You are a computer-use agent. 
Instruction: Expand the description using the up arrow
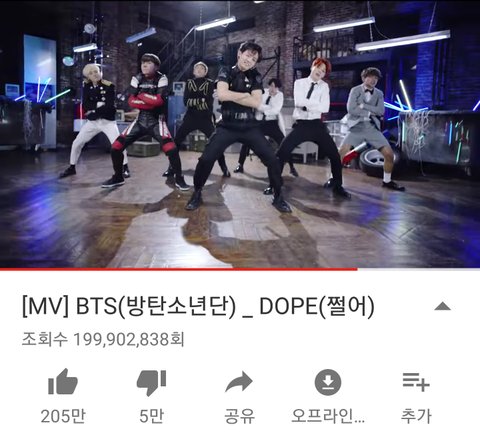[x=443, y=306]
